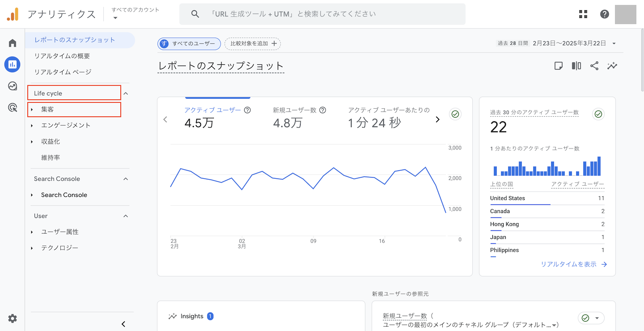Click the green check status on metrics card
Viewport: 644px width, 331px height.
(455, 114)
